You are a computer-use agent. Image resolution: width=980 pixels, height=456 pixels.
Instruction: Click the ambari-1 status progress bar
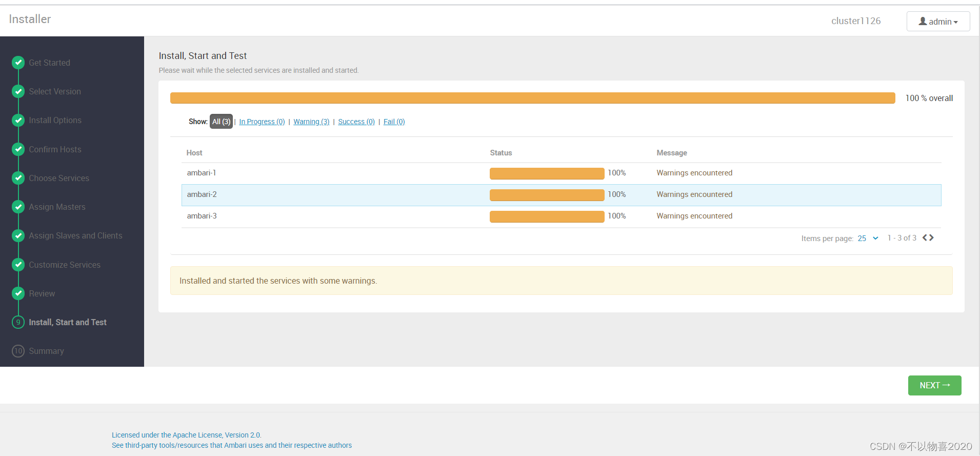click(547, 173)
